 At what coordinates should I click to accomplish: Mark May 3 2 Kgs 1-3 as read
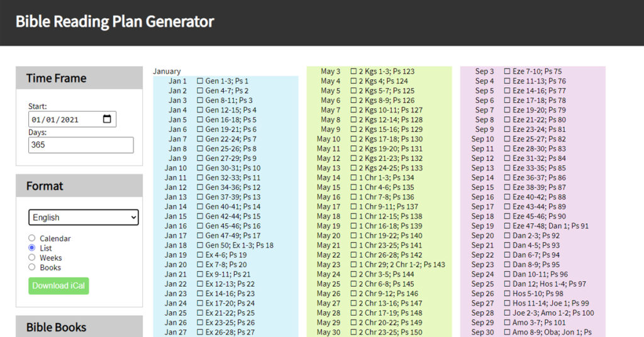353,72
